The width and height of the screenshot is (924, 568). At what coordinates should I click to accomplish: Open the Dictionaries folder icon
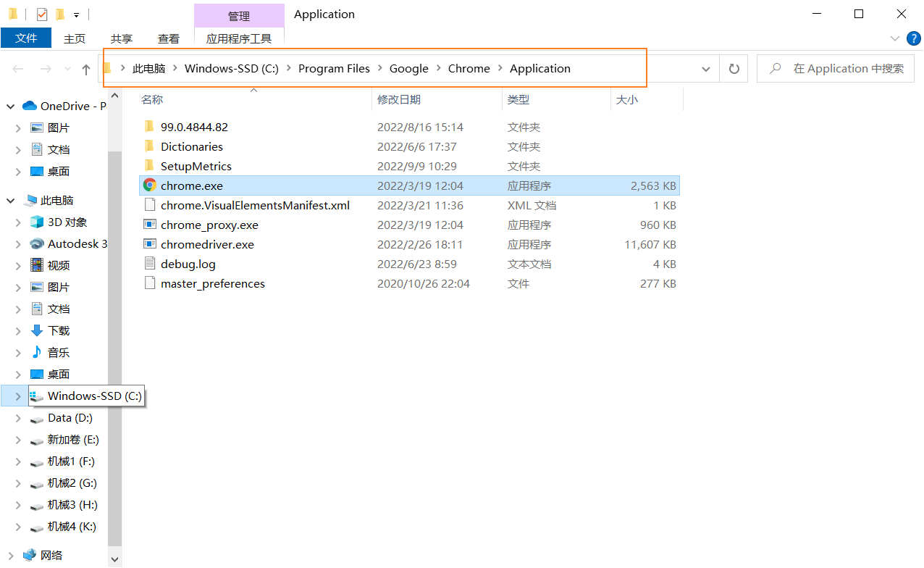click(150, 146)
